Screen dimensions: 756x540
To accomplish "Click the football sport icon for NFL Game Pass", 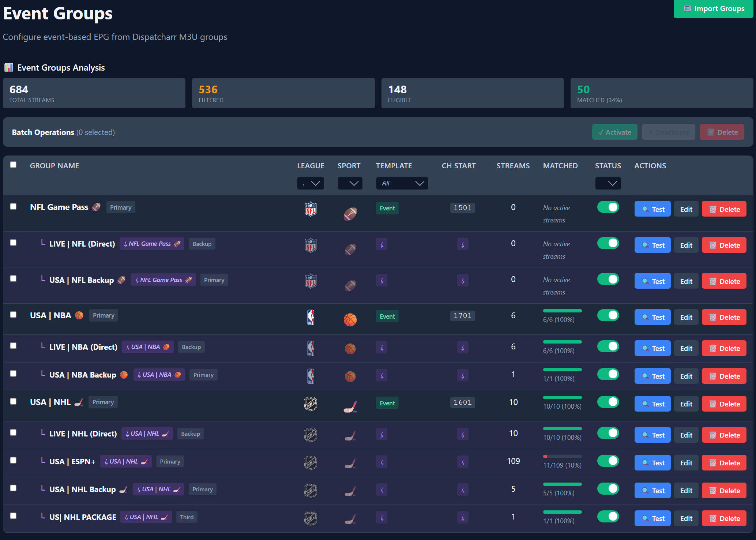I will [x=350, y=214].
